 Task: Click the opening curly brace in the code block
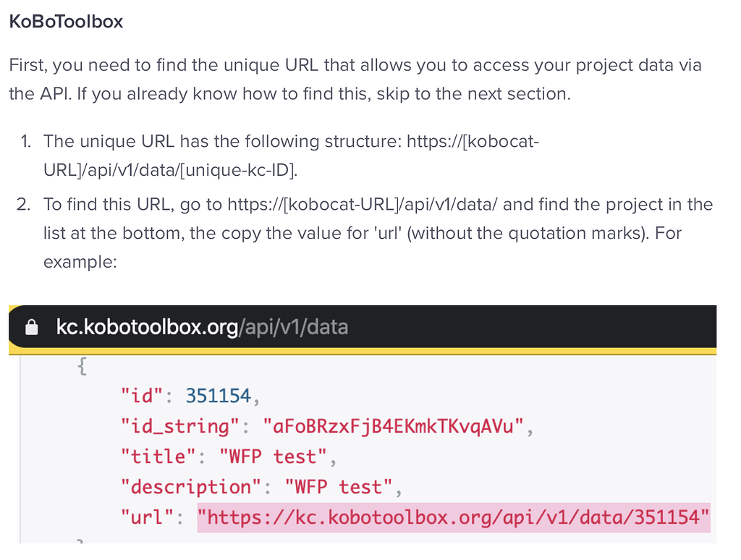pyautogui.click(x=82, y=366)
